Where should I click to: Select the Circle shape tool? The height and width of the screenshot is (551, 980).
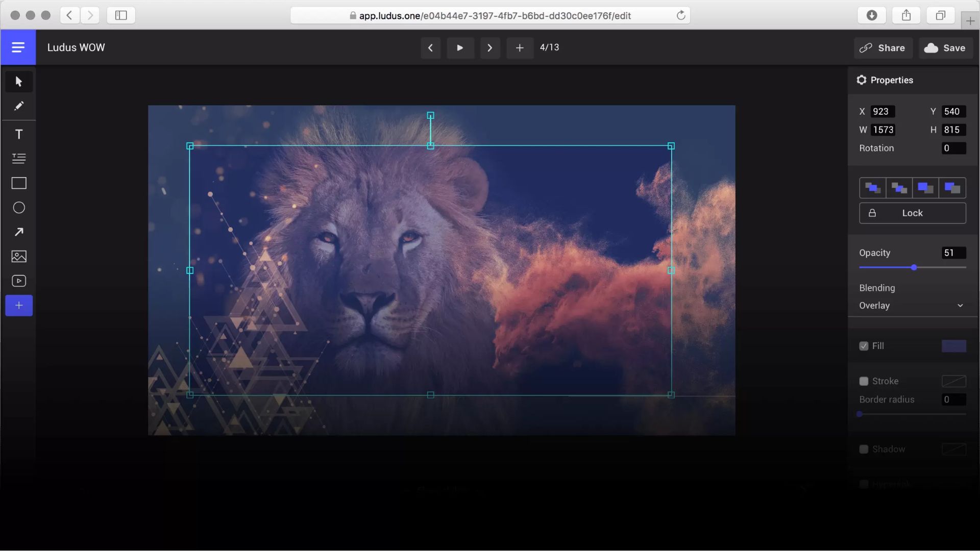click(x=19, y=208)
